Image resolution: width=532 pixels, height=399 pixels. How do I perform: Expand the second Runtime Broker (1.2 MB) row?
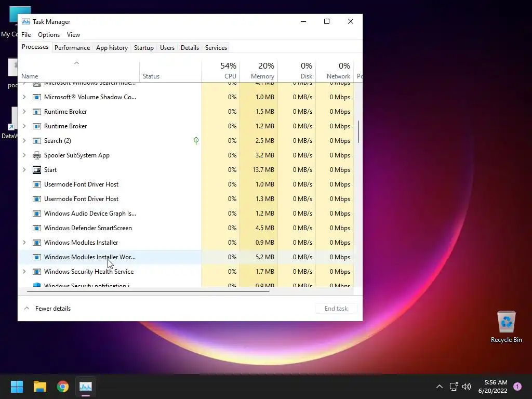[24, 126]
